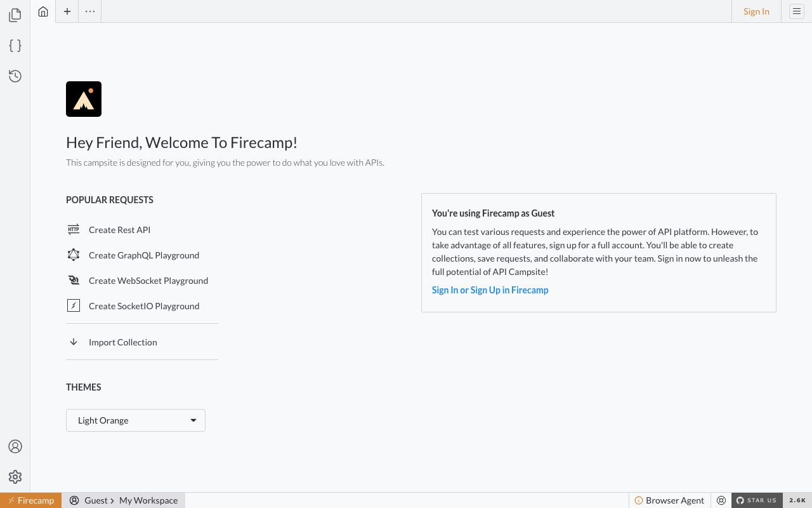Select Create GraphQL Playground

coord(144,255)
